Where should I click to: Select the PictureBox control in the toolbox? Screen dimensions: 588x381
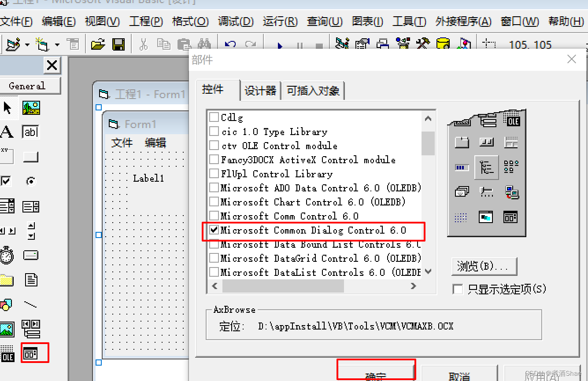(x=31, y=107)
